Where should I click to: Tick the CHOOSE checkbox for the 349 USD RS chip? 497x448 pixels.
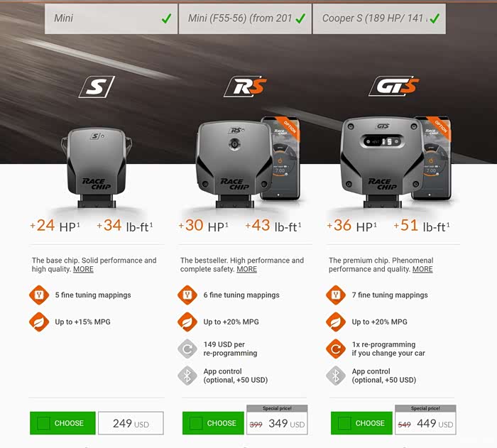196,423
